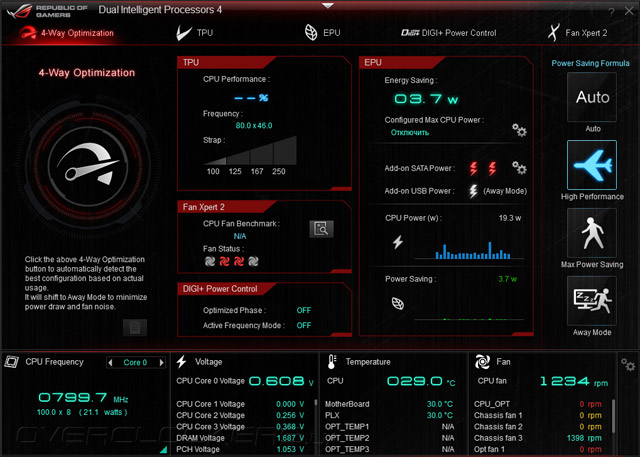Viewport: 640px width, 457px height.
Task: Open the CPU Fan Benchmark search icon
Action: pos(321,229)
